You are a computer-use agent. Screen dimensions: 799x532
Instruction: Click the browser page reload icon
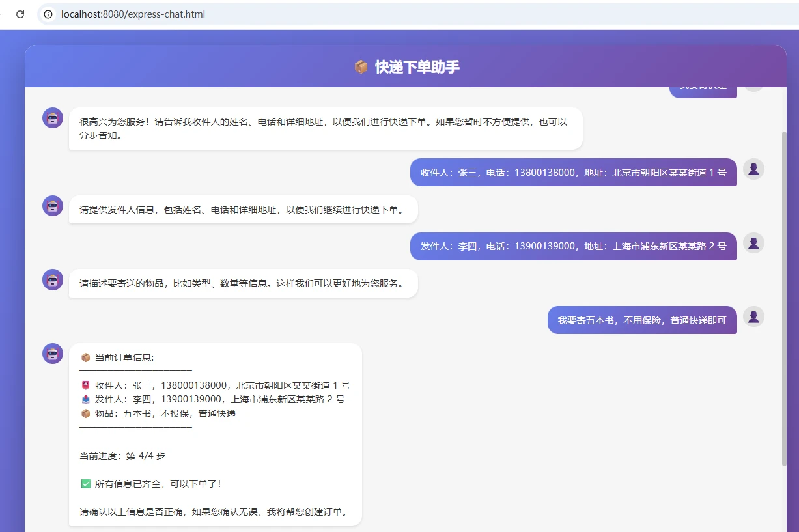click(x=19, y=14)
